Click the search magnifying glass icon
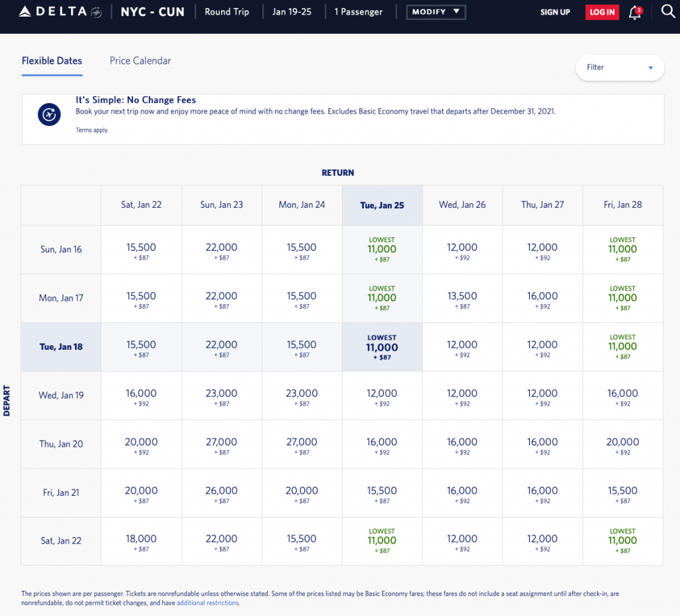This screenshot has width=680, height=616. [668, 11]
